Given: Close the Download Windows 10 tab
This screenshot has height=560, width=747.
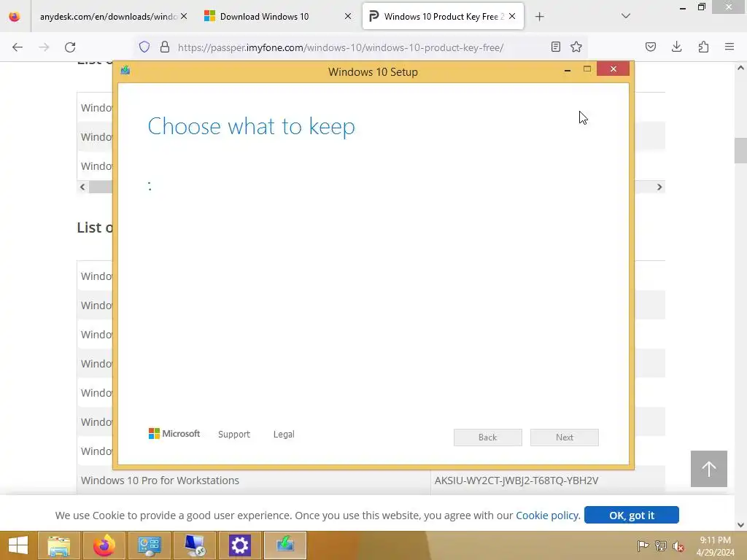Looking at the screenshot, I should (x=348, y=16).
